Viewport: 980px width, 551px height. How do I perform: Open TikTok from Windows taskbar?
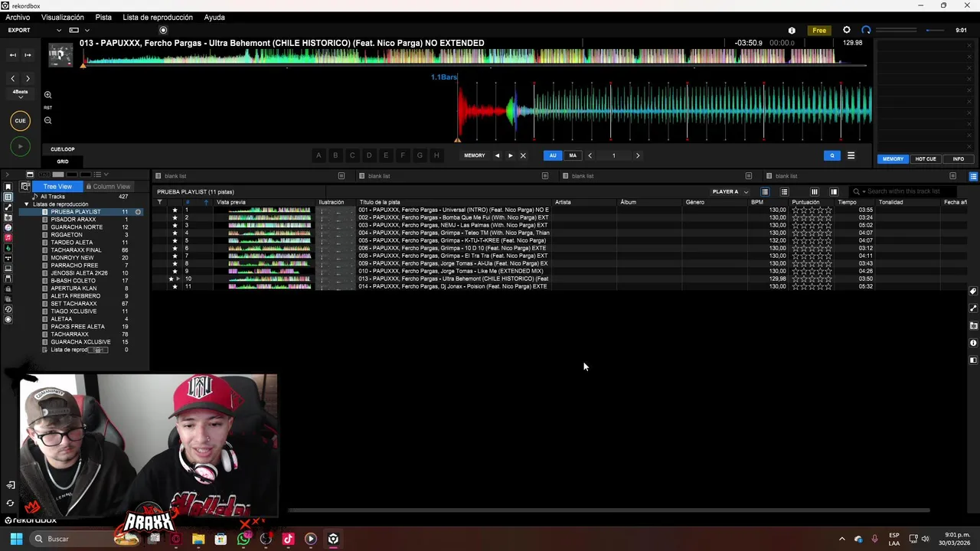(288, 539)
